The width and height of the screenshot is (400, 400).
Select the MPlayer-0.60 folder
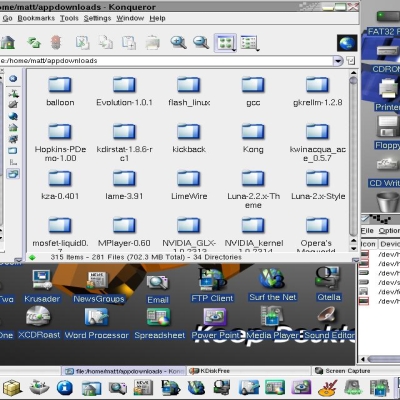(x=124, y=232)
